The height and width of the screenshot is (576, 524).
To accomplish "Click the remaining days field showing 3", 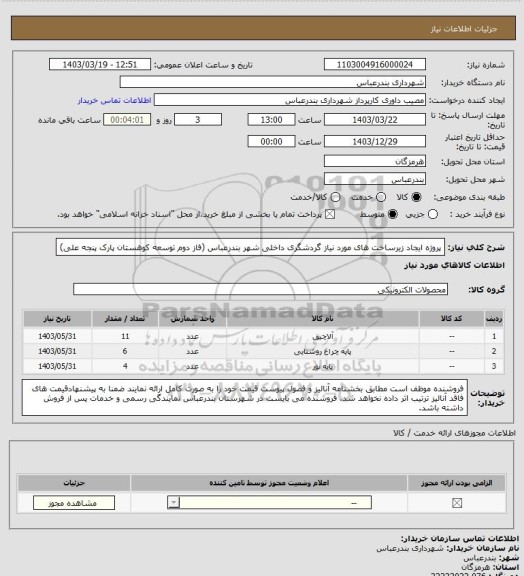I will click(198, 120).
